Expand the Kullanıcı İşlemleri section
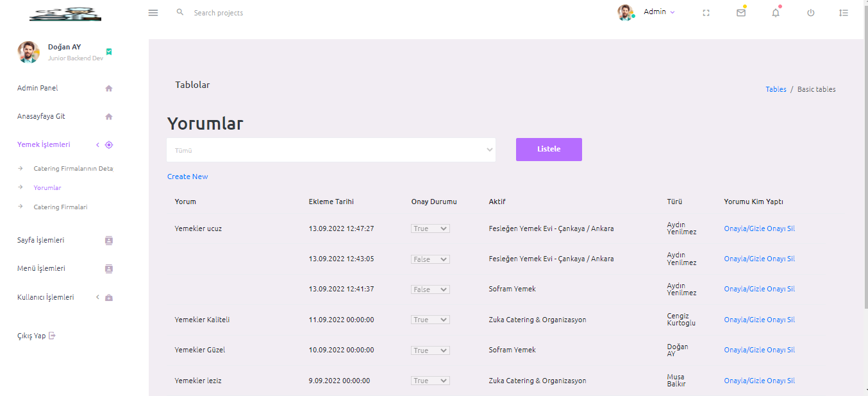 coord(97,297)
